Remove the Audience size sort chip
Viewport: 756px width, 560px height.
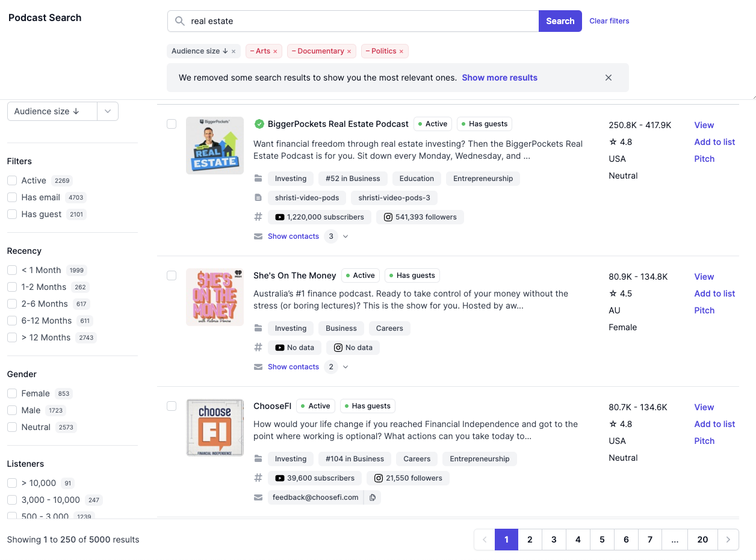click(x=234, y=52)
